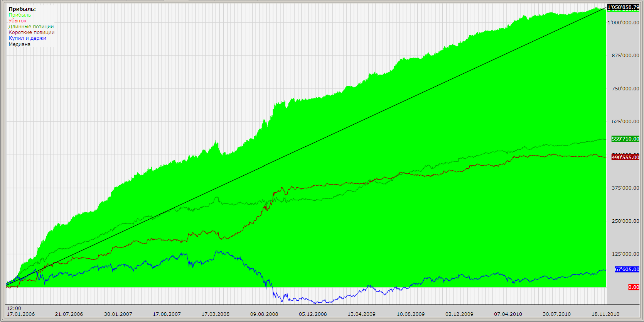
Task: Select the 02.12.2009 date label
Action: (459, 314)
